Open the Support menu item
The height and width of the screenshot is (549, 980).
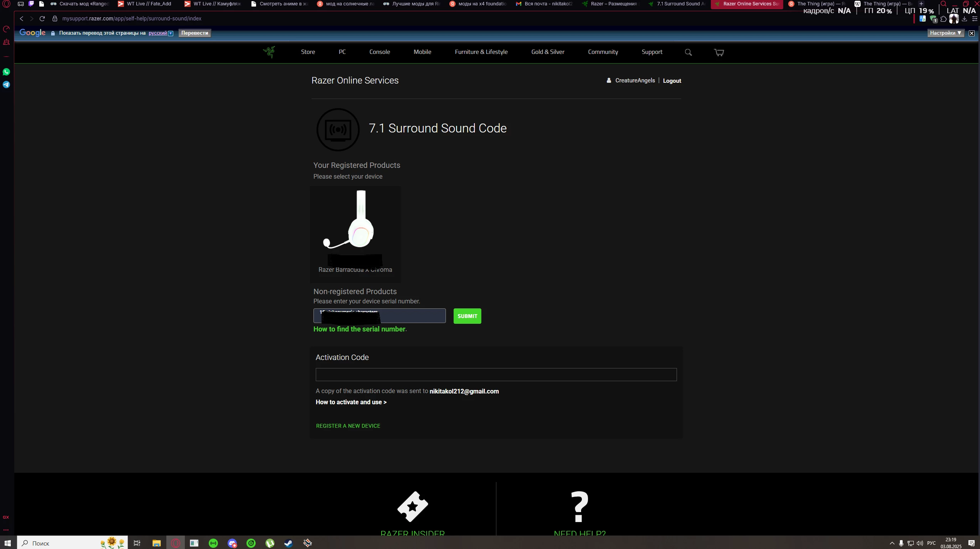tap(652, 52)
